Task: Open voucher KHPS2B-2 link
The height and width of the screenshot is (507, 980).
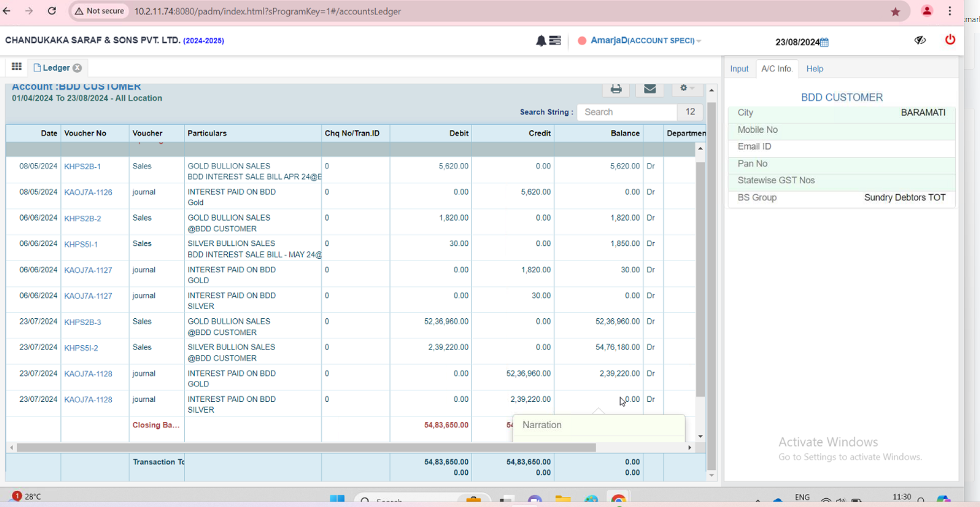Action: [83, 218]
